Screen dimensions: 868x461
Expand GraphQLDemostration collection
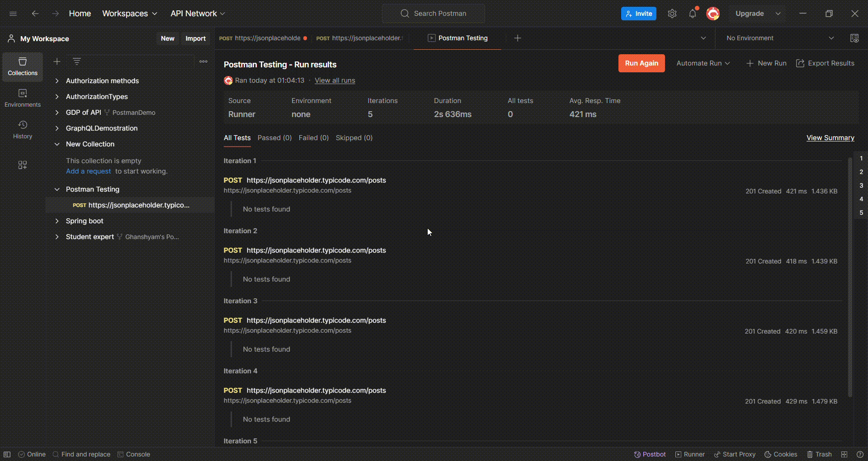point(57,128)
